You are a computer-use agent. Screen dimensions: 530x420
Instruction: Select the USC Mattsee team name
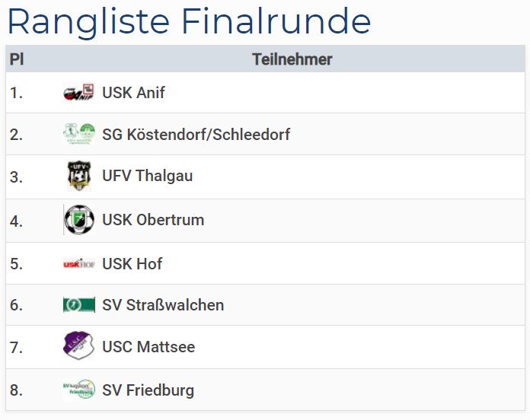click(x=148, y=347)
